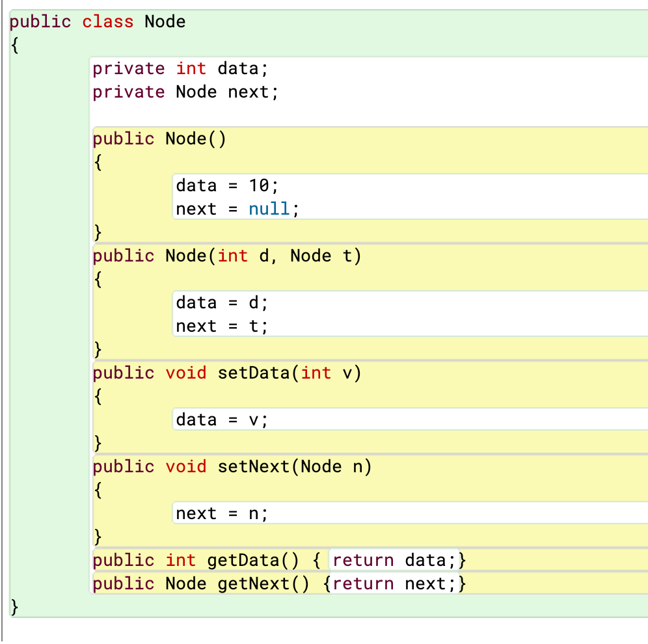The width and height of the screenshot is (648, 644).
Task: Select the 'private int data;' field line
Action: 181,68
